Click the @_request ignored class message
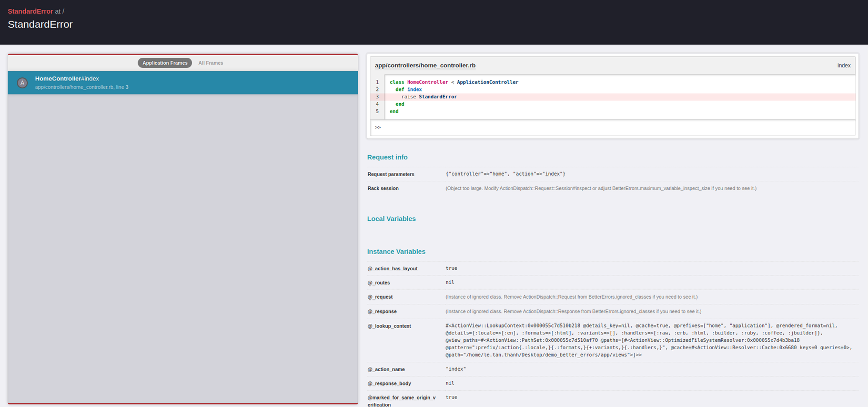The image size is (868, 407). (571, 297)
